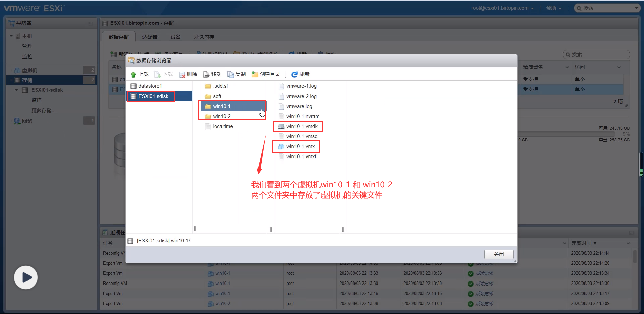This screenshot has width=644, height=314.
Task: Select win10-1.nvram file
Action: coord(303,116)
